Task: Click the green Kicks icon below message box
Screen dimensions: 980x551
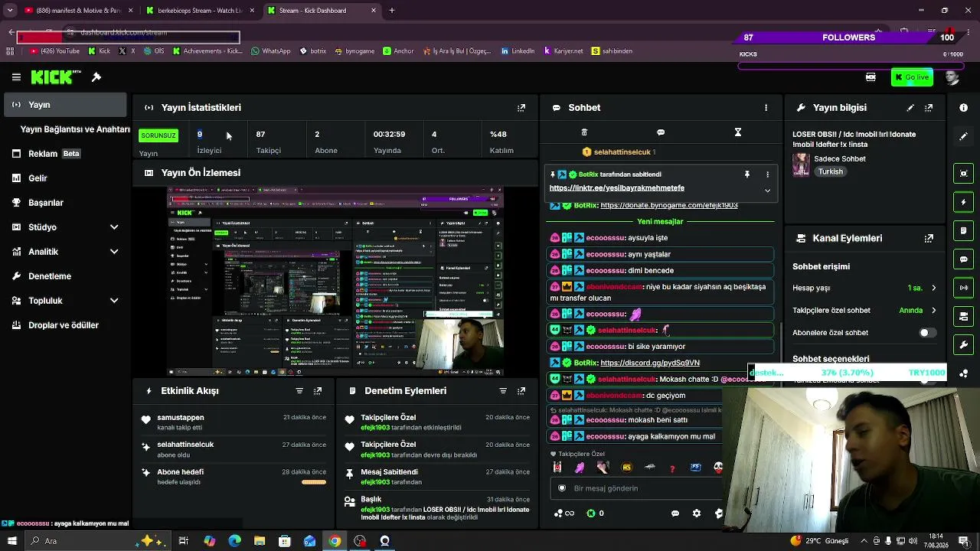Action: coord(591,514)
